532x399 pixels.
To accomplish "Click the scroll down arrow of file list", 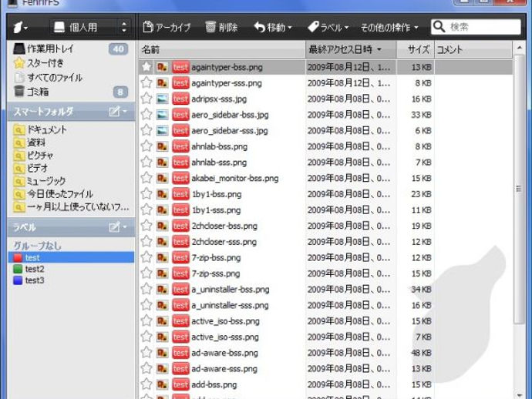I will click(x=519, y=394).
